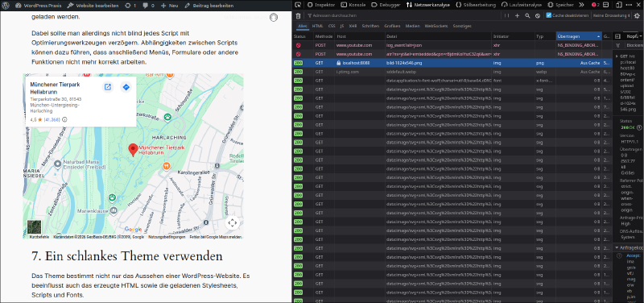Image resolution: width=644 pixels, height=303 pixels.
Task: Open updates icon in admin bar
Action: click(130, 6)
